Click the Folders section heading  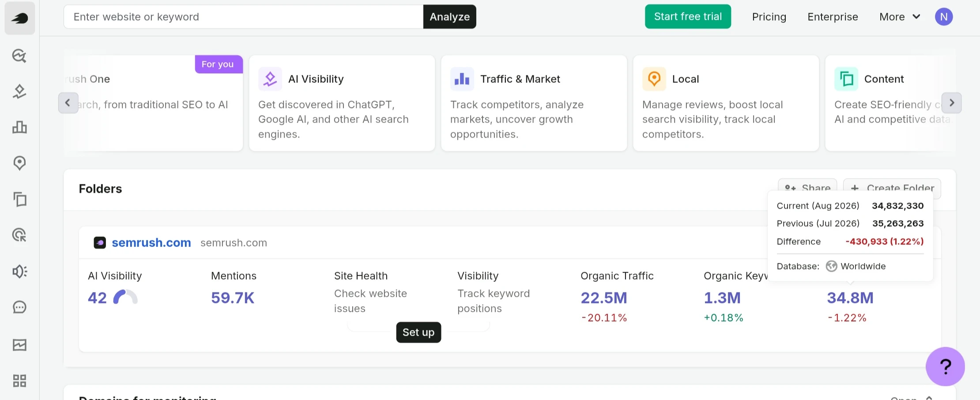click(100, 189)
